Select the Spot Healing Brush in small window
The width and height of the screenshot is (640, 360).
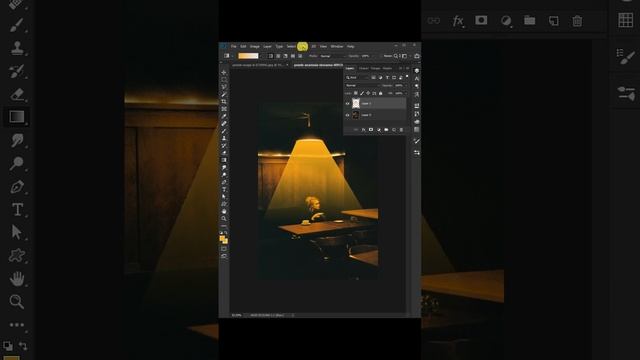coord(224,123)
